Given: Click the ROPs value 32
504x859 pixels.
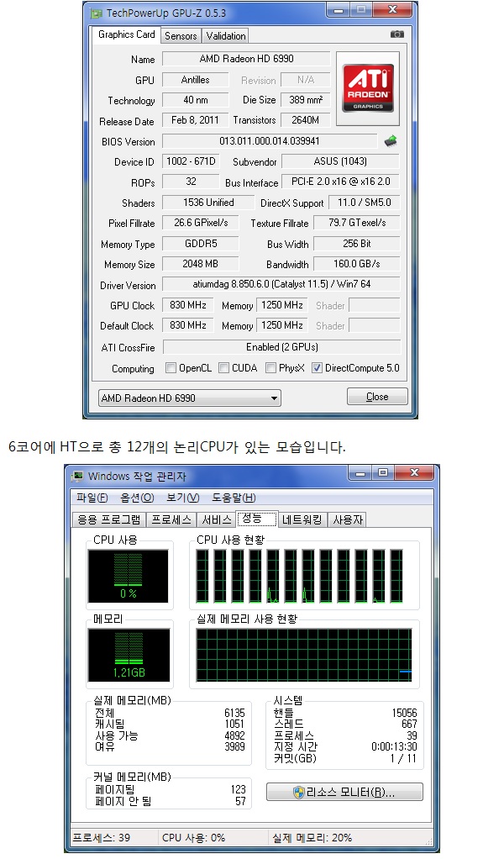Looking at the screenshot, I should tap(191, 182).
